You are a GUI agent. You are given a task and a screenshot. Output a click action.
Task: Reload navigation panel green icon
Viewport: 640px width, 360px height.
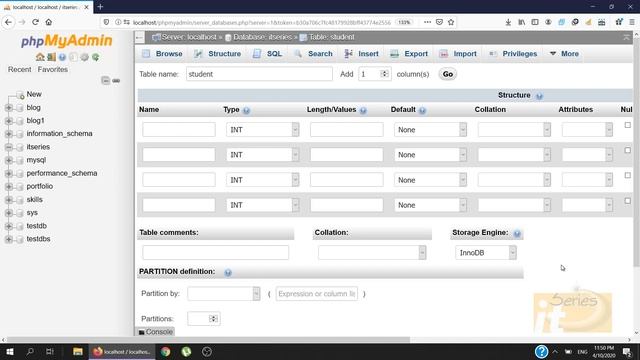[96, 57]
